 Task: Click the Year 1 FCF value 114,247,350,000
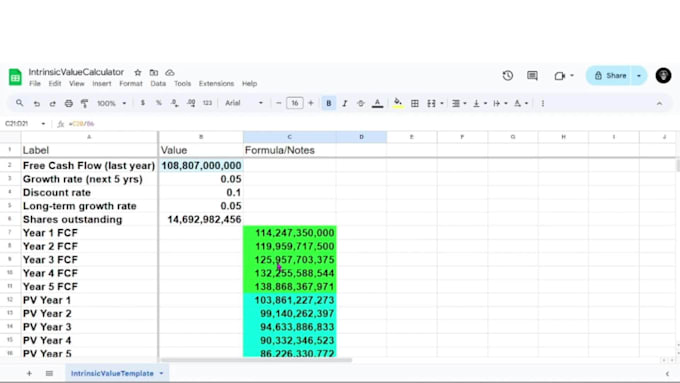[x=290, y=233]
